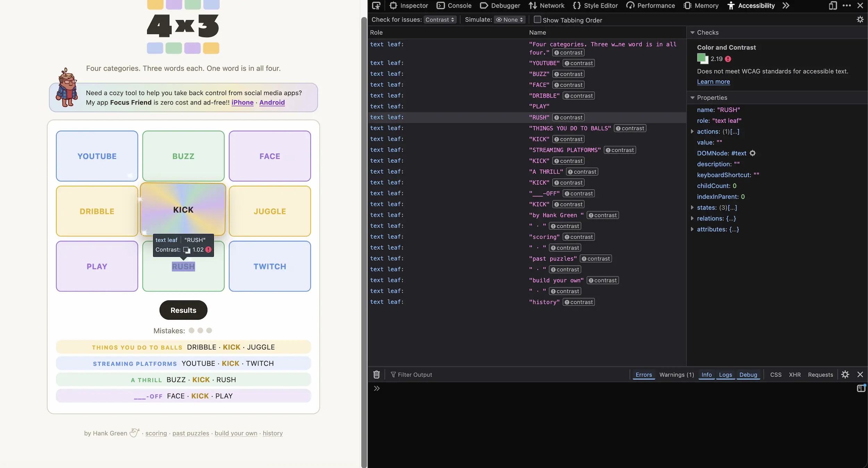Click the YOUTUBE puzzle tile
868x468 pixels.
coord(97,156)
